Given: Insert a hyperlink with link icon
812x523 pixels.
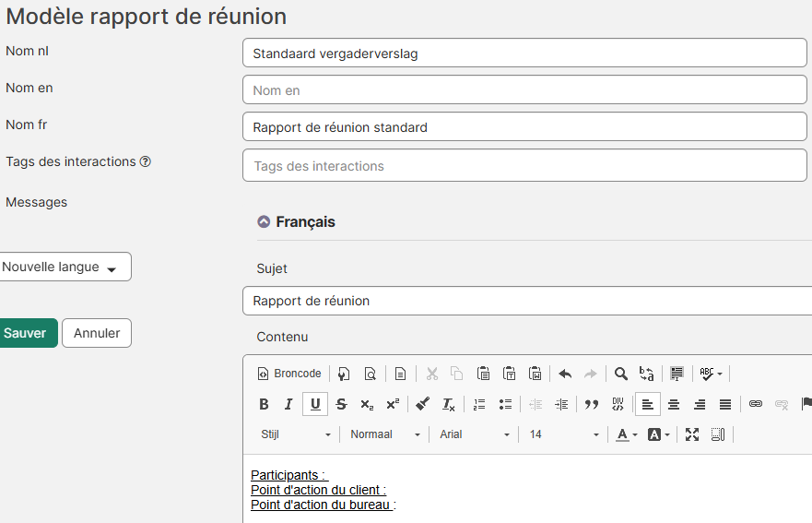Looking at the screenshot, I should pos(756,404).
